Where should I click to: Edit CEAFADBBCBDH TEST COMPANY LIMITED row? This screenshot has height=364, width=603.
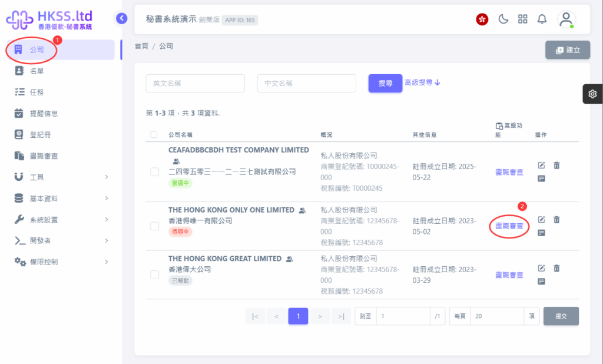[x=542, y=166]
